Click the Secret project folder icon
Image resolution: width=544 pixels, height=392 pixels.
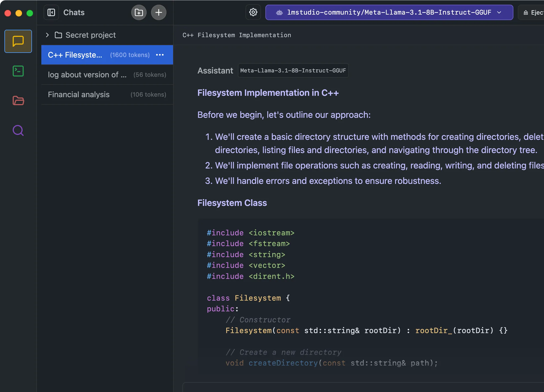pyautogui.click(x=58, y=35)
